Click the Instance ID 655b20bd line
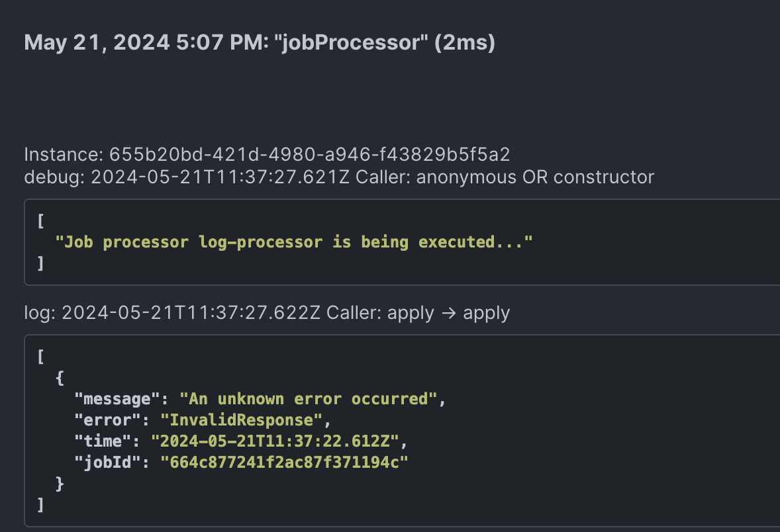This screenshot has height=532, width=780. 267,155
